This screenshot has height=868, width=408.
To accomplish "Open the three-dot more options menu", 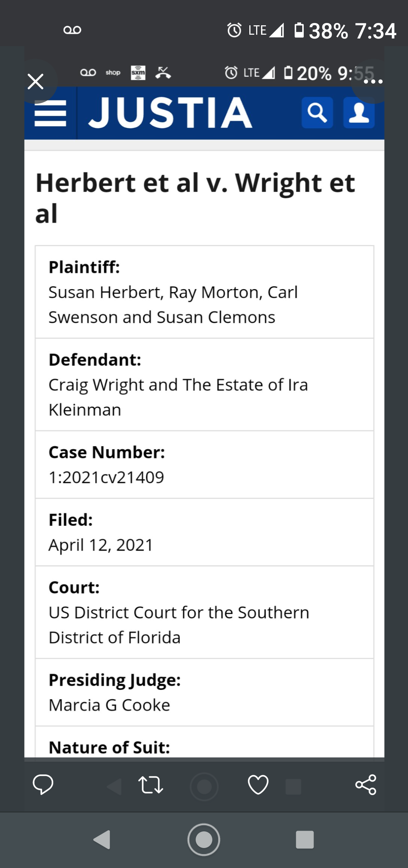I will pos(373,82).
